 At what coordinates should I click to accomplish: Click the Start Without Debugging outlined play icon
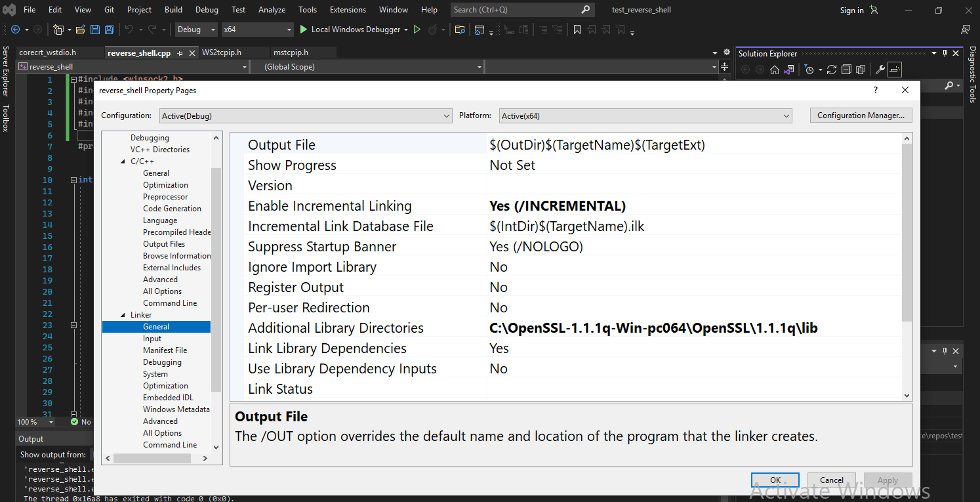(417, 30)
